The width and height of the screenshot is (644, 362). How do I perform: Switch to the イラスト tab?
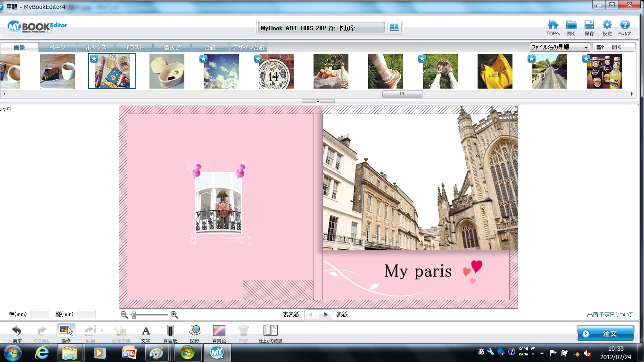(x=134, y=48)
